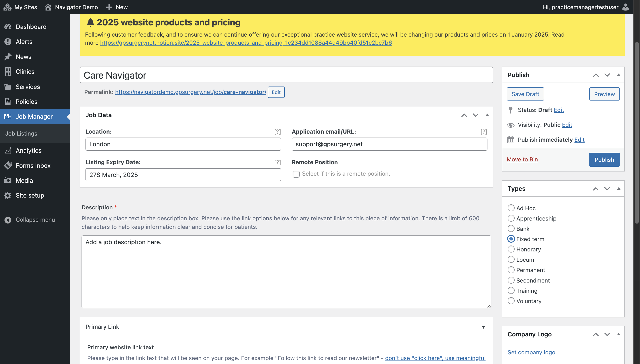Click the Description text area
The width and height of the screenshot is (640, 364).
286,272
